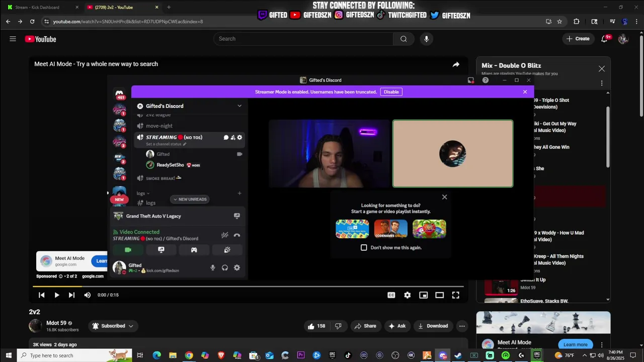
Task: Open more actions ellipsis under video
Action: [x=462, y=326]
